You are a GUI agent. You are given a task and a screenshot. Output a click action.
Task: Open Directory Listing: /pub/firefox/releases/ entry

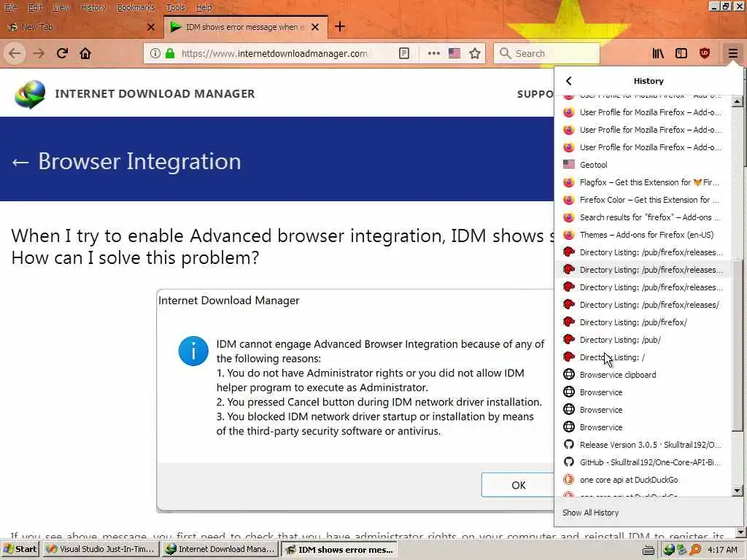point(643,305)
